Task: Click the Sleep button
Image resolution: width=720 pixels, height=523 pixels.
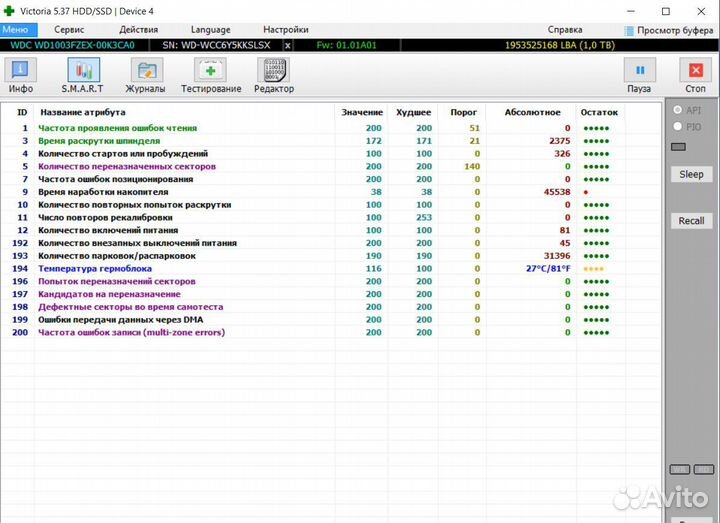Action: [x=691, y=174]
